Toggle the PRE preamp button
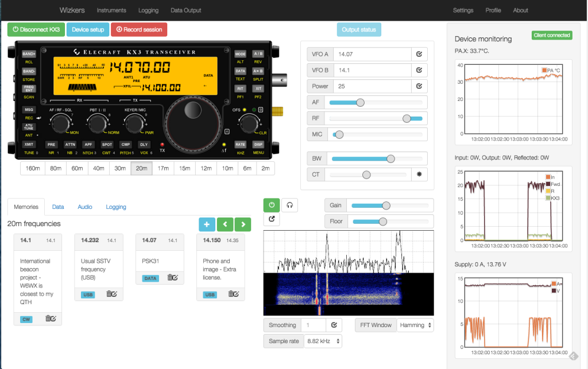588x369 pixels. tap(51, 144)
